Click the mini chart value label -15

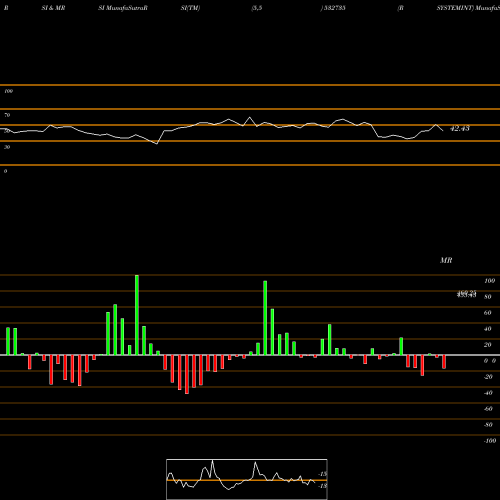pos(323,474)
